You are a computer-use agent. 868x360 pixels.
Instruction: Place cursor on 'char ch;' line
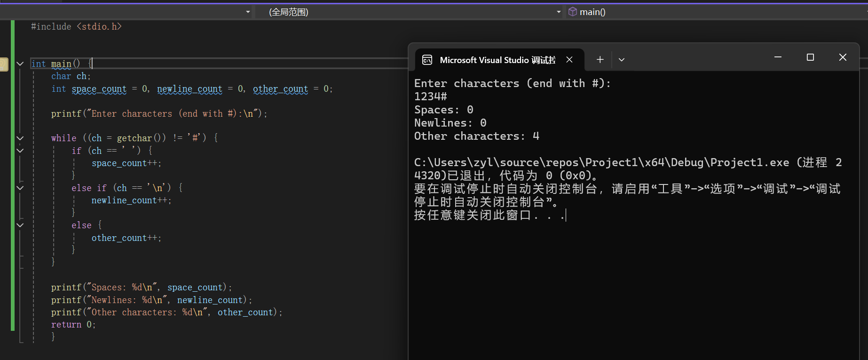(x=71, y=76)
